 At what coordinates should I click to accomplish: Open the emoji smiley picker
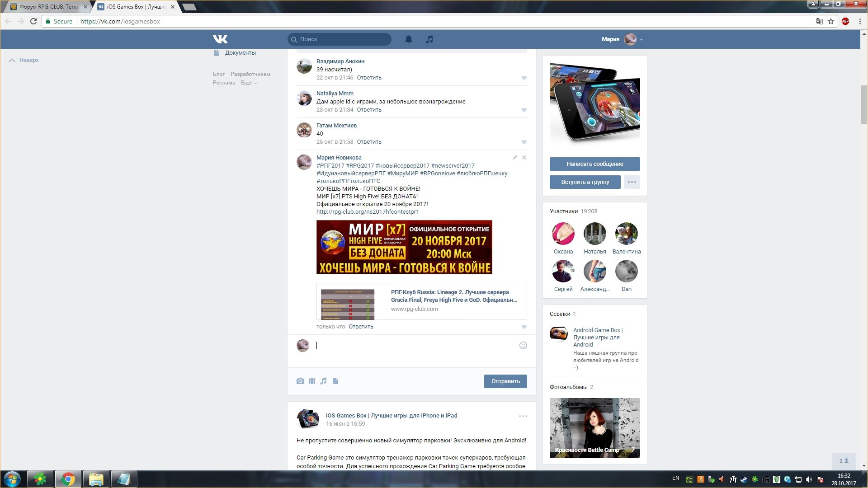(523, 346)
